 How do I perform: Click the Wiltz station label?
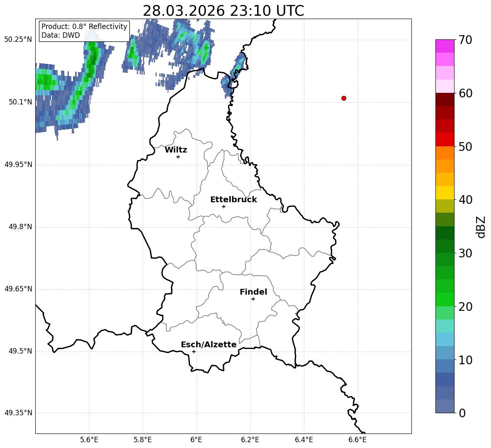176,150
